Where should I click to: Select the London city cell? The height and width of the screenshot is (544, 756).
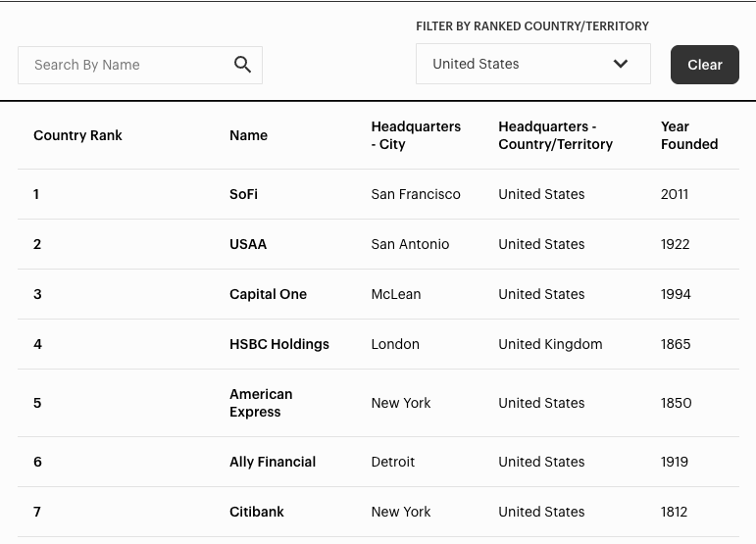pos(395,344)
